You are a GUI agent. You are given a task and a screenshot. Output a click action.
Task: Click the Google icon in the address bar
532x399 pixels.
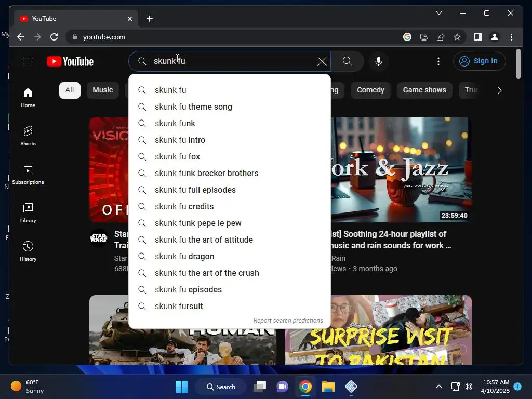[x=407, y=37]
